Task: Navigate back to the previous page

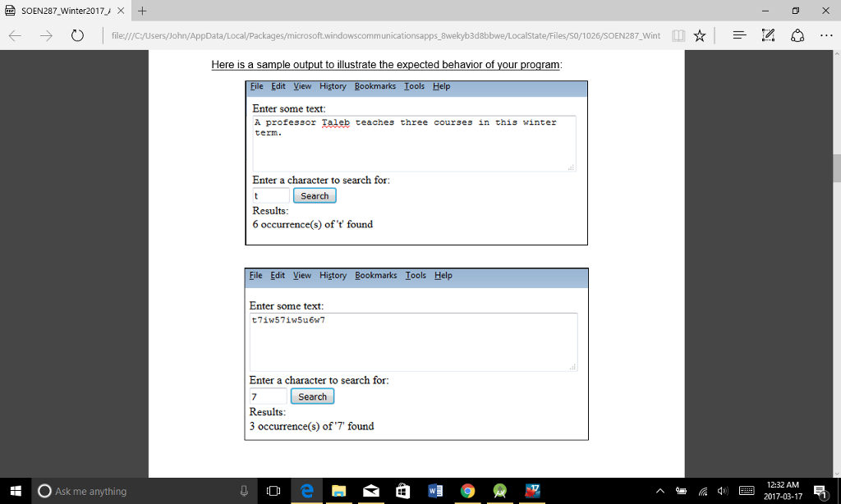Action: tap(14, 35)
